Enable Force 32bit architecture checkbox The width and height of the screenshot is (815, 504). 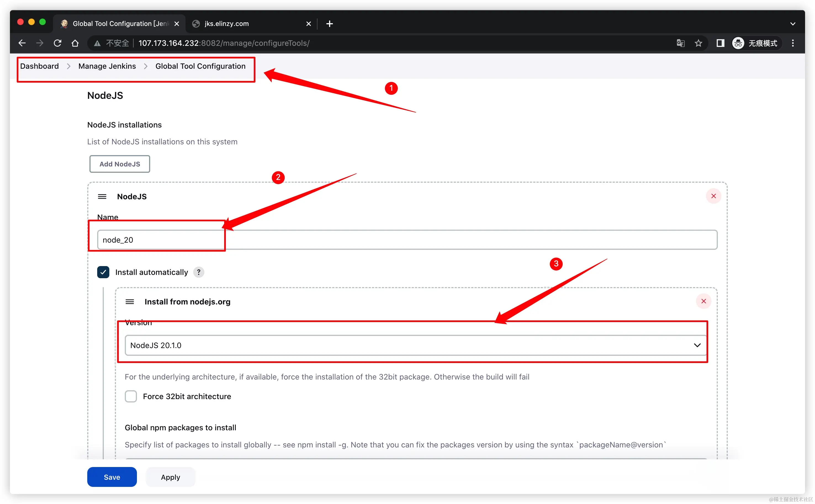[131, 396]
